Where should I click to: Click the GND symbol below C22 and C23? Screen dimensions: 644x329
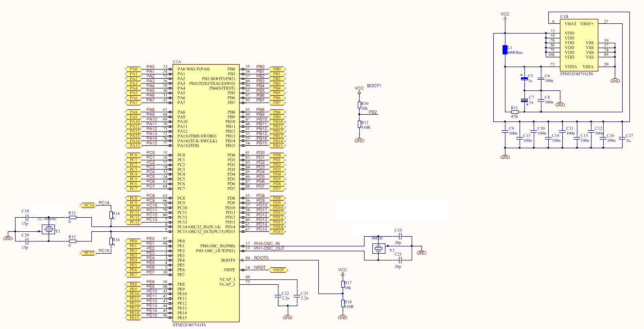point(288,316)
